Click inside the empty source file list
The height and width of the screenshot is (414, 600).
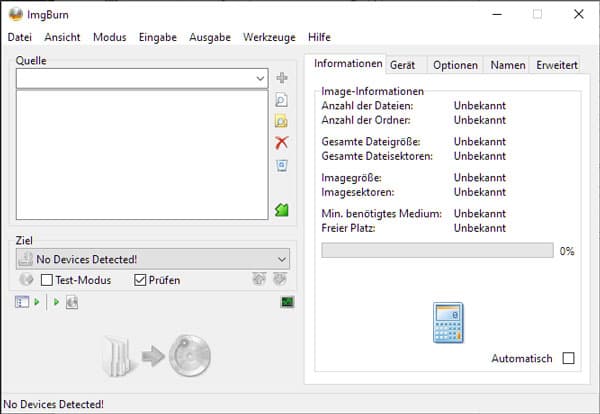(141, 155)
